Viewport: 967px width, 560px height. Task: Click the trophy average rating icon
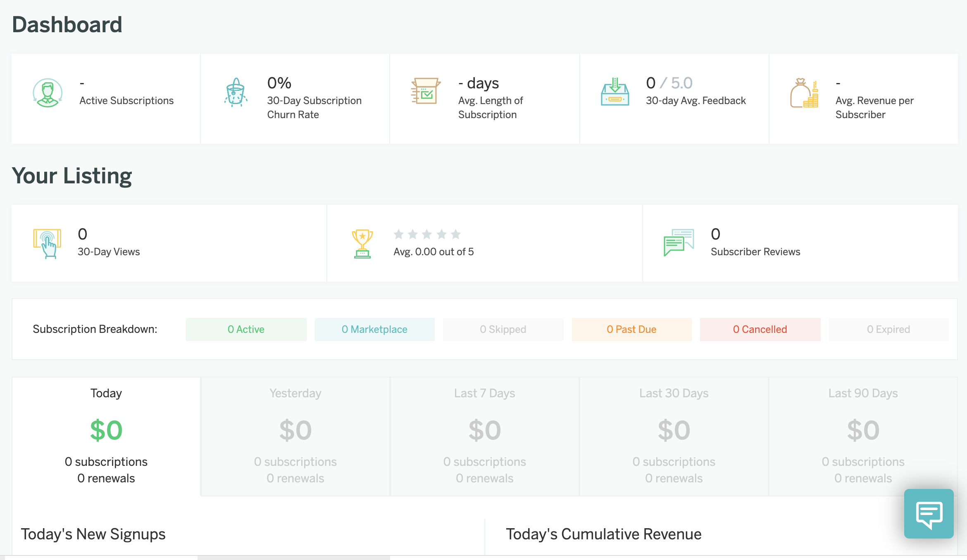[x=362, y=244]
